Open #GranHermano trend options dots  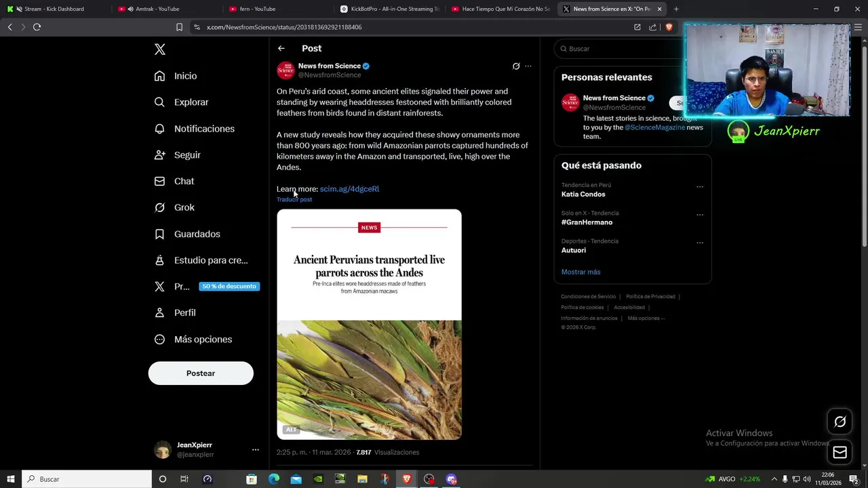[x=700, y=215]
